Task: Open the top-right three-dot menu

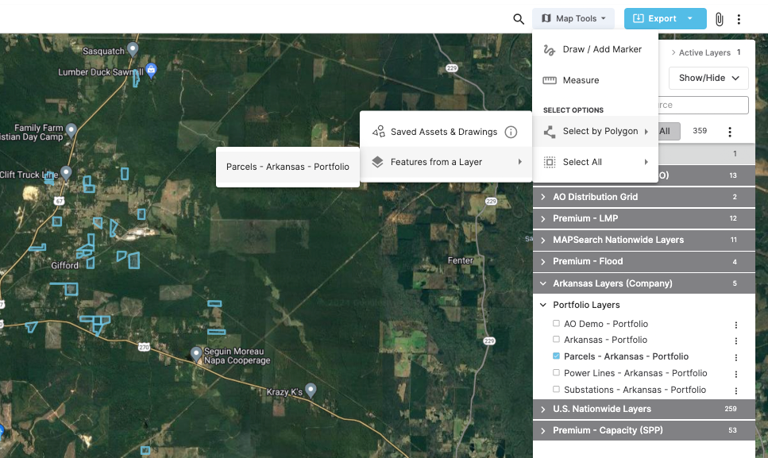Action: point(739,19)
